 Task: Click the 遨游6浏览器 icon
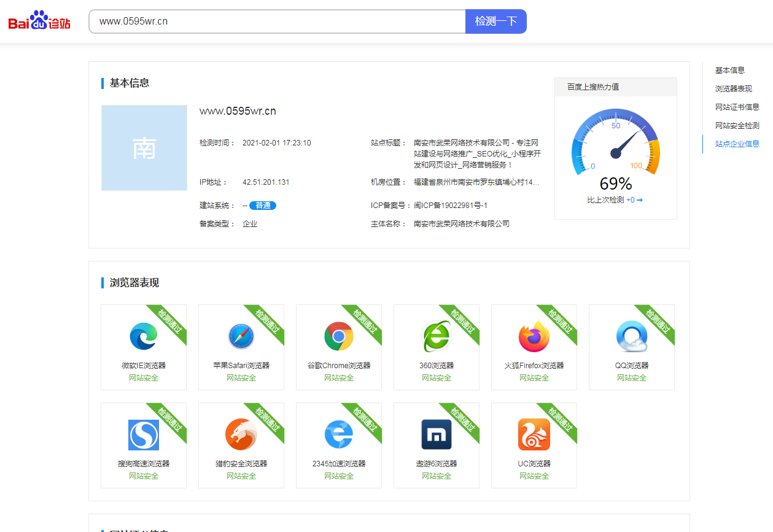click(x=436, y=433)
